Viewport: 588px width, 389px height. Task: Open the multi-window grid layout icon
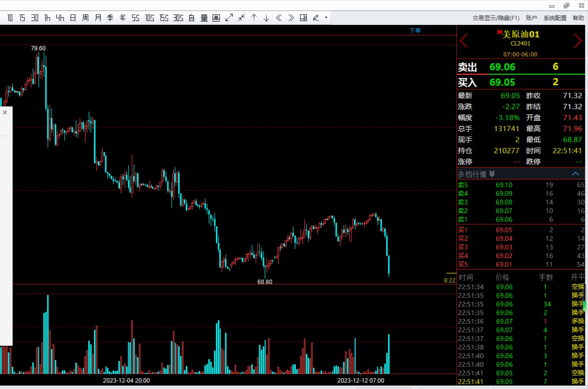[303, 18]
